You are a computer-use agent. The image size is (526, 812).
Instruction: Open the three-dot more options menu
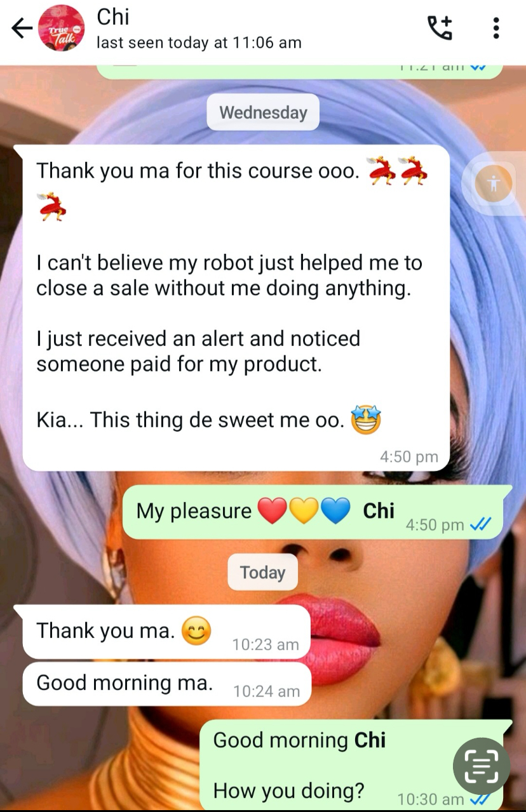point(496,28)
